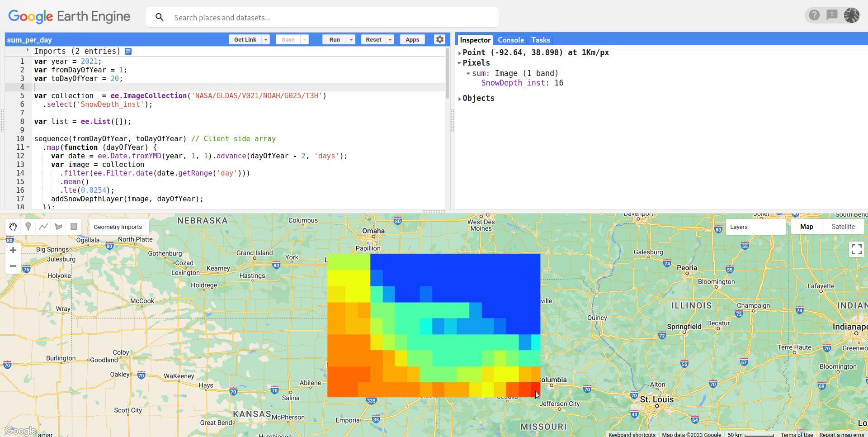
Task: Click the Google Earth Engine logo
Action: point(70,17)
